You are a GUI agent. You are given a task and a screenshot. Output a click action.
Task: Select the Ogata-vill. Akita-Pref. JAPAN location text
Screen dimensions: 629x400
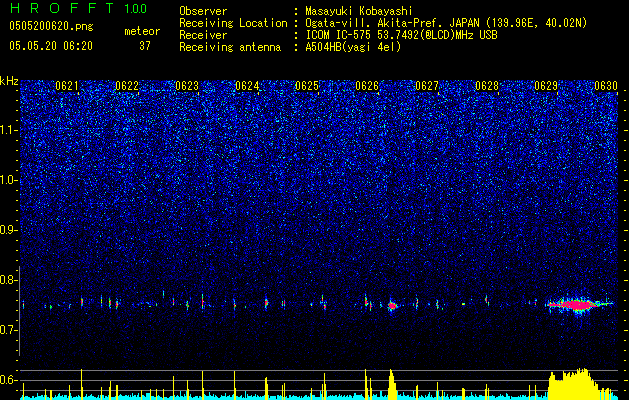tap(446, 24)
